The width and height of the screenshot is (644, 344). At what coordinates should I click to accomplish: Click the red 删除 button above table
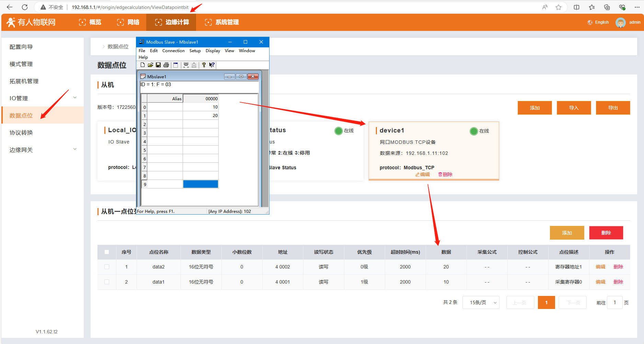[x=606, y=233]
